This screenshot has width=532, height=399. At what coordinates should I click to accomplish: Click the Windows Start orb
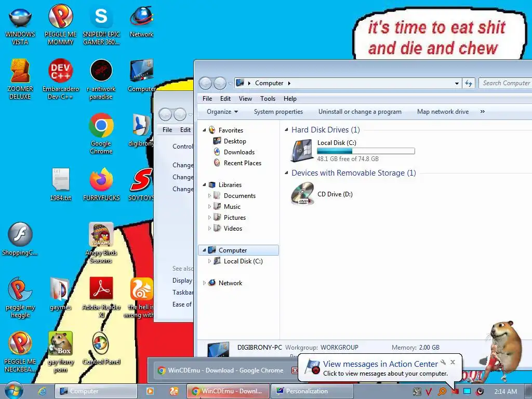[14, 391]
